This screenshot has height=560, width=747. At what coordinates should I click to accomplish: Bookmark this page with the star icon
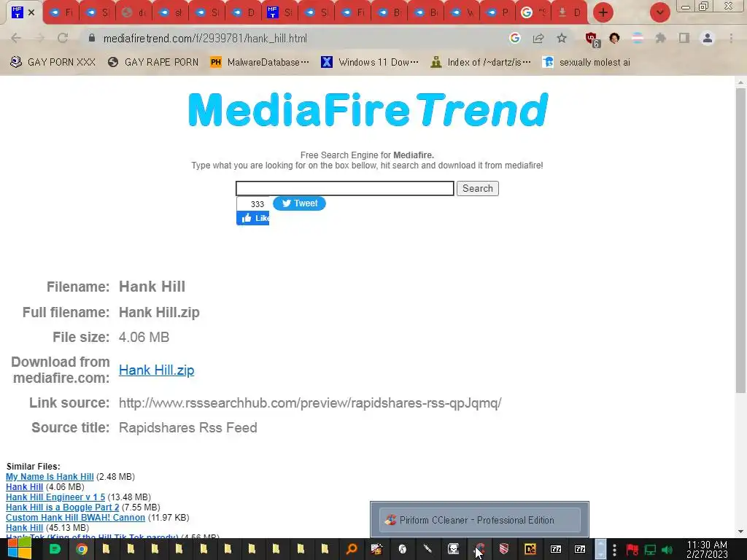562,38
